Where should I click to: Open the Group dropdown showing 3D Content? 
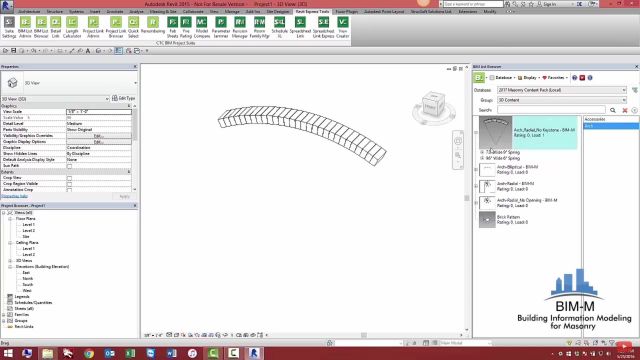(562, 100)
